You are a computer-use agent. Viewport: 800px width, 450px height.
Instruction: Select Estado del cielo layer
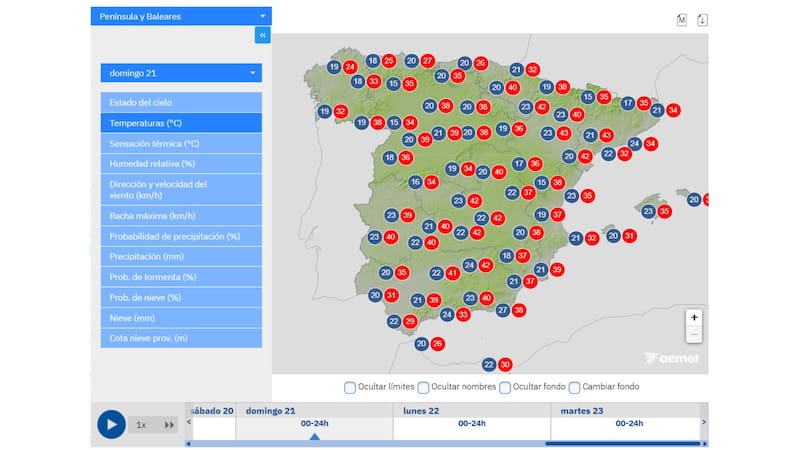pos(181,103)
